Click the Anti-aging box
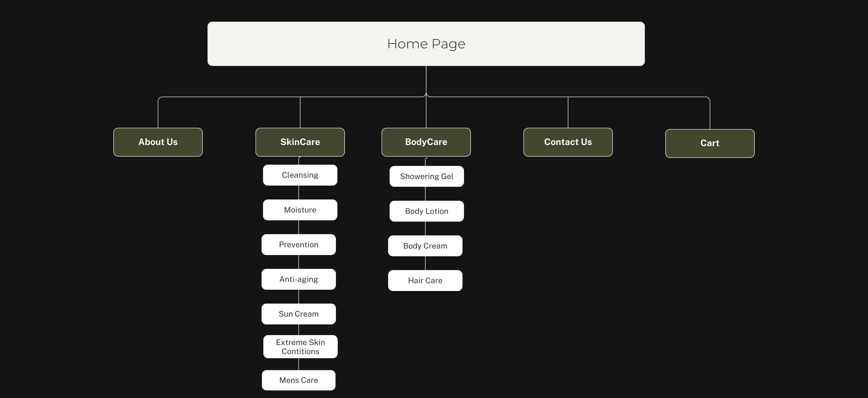Image resolution: width=868 pixels, height=398 pixels. pyautogui.click(x=299, y=279)
